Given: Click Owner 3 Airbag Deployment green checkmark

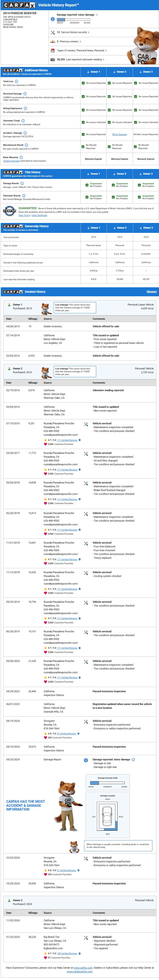Looking at the screenshot, I should [135, 110].
